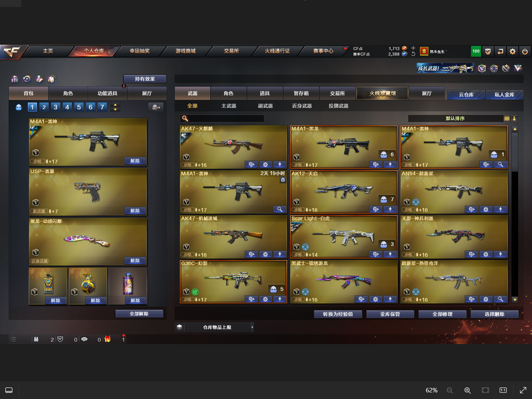This screenshot has height=399, width=532.
Task: Click the 全部解除 button
Action: tap(139, 313)
